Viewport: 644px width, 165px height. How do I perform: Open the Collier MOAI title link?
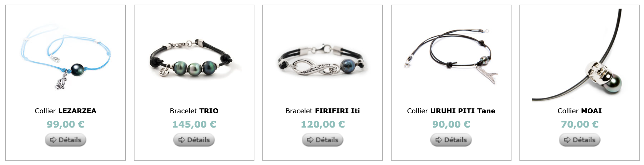(580, 111)
